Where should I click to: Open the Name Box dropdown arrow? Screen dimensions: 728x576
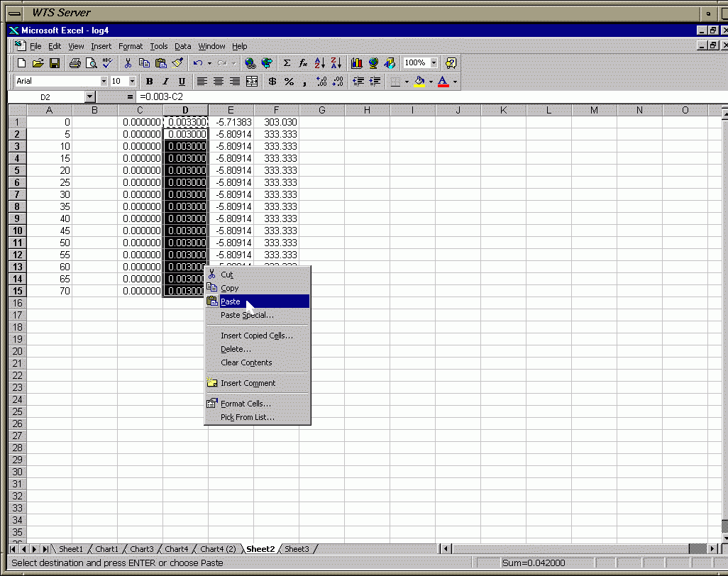[x=89, y=96]
